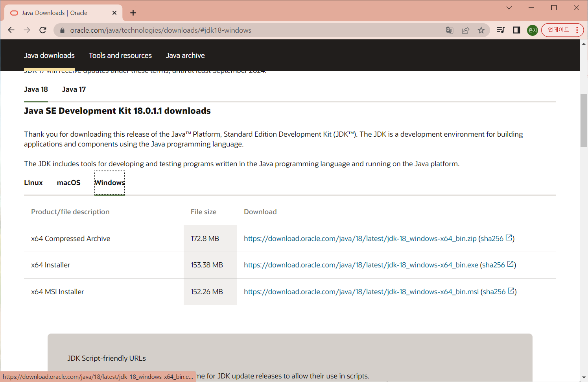Open Tools and resources nav item

120,56
